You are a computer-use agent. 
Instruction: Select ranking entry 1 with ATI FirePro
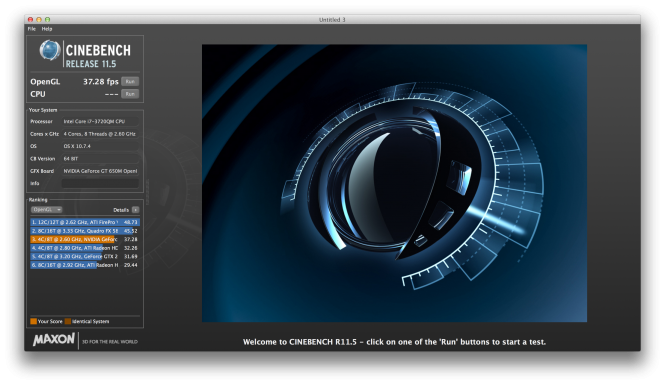[x=85, y=222]
